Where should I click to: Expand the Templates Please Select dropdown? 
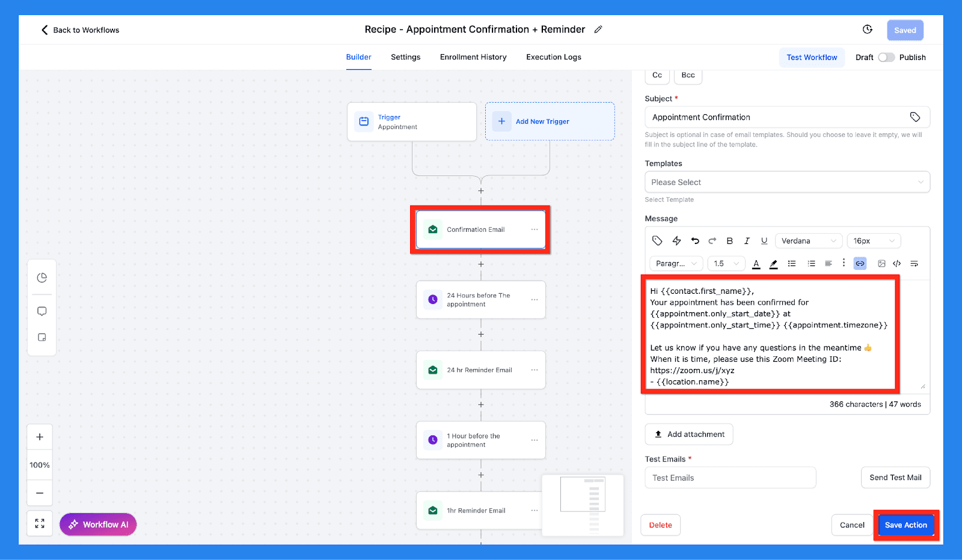[787, 182]
